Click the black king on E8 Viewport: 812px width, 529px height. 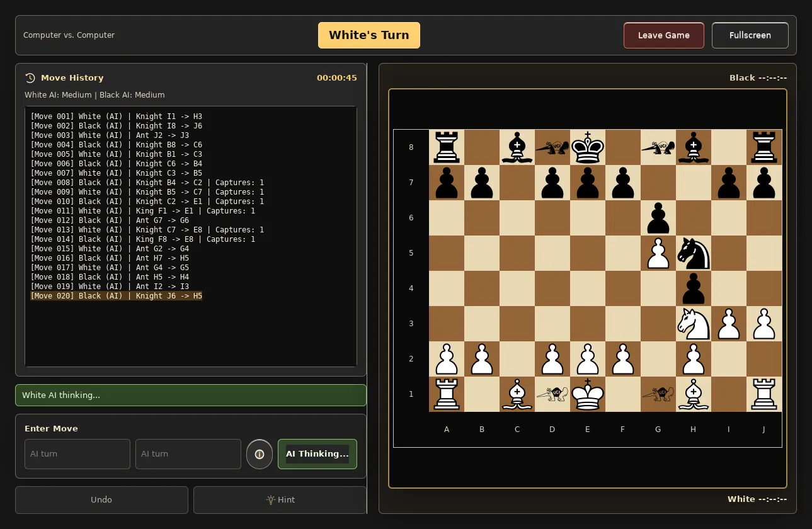[x=588, y=147]
